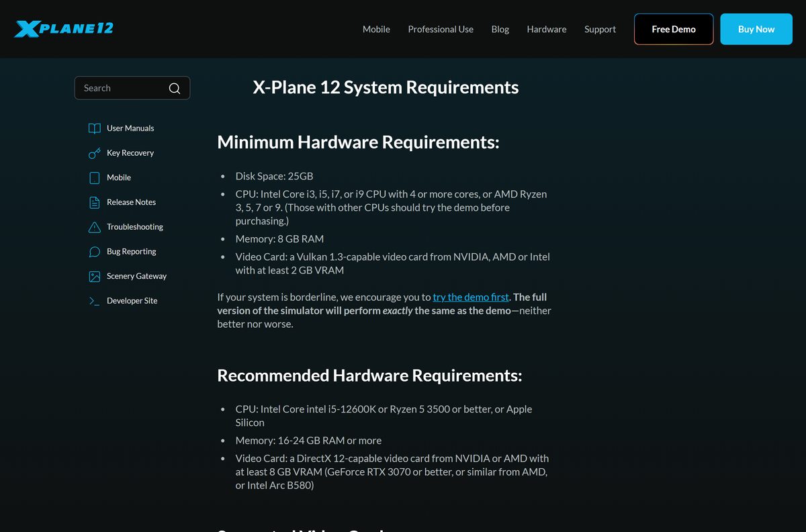Open the Professional Use menu item

pos(441,29)
